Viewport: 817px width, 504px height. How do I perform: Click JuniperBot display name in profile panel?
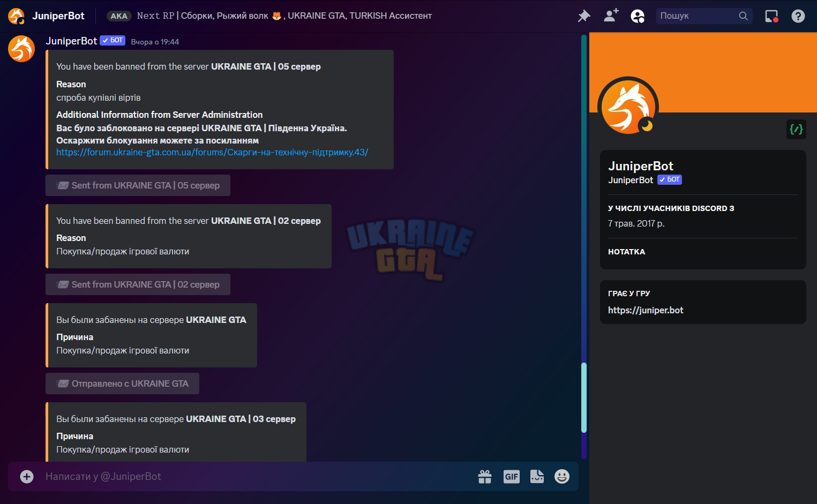click(x=641, y=166)
